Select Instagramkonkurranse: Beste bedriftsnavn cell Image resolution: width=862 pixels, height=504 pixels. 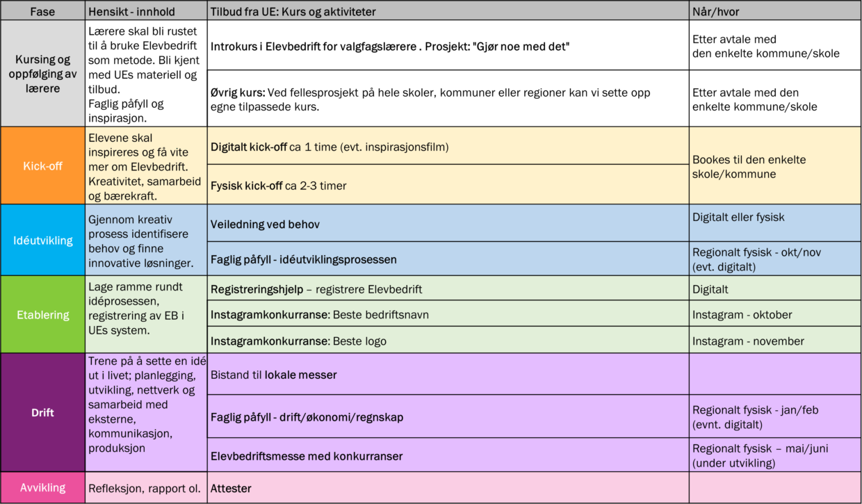(x=448, y=314)
